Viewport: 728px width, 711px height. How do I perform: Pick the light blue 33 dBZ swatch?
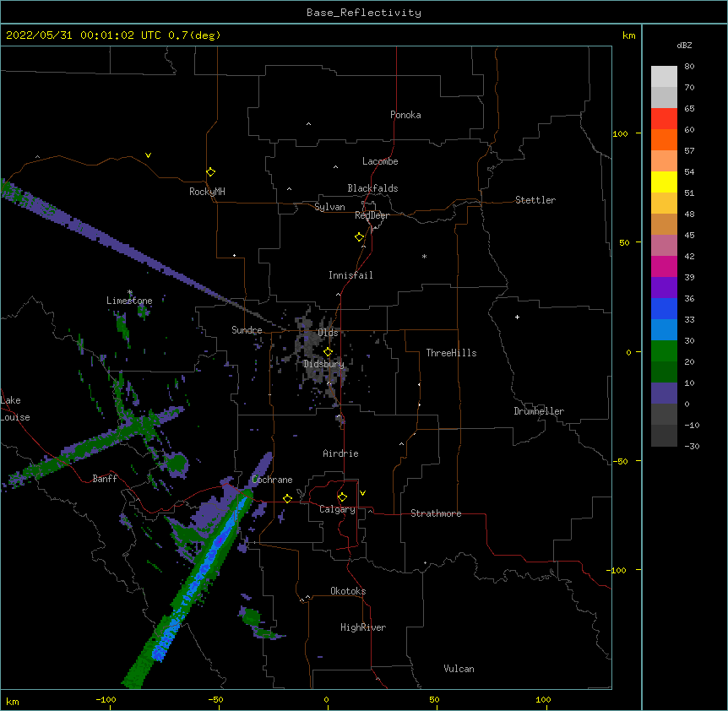664,329
